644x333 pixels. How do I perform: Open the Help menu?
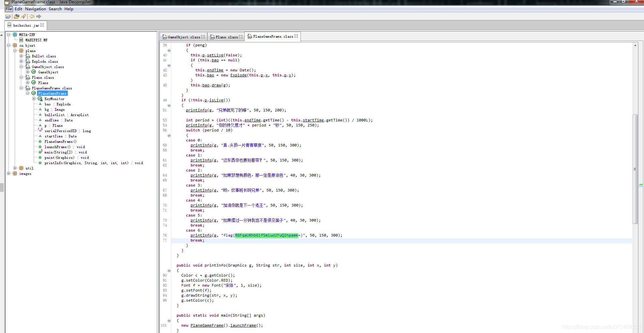(69, 9)
